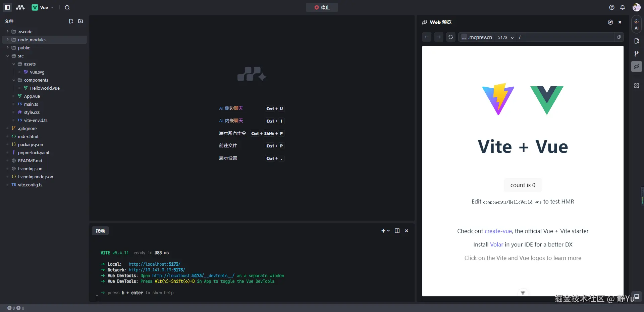Open the AI assistant in the right sidebar

coord(637,24)
